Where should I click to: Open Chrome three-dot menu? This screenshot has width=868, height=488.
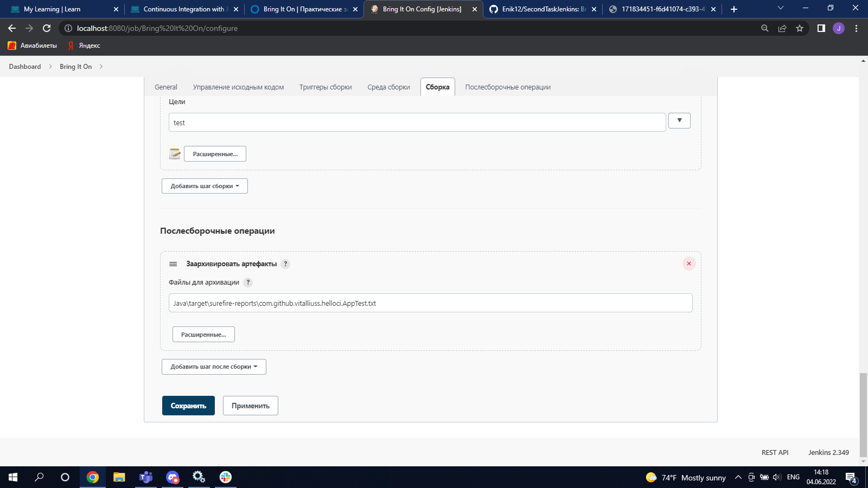(857, 28)
